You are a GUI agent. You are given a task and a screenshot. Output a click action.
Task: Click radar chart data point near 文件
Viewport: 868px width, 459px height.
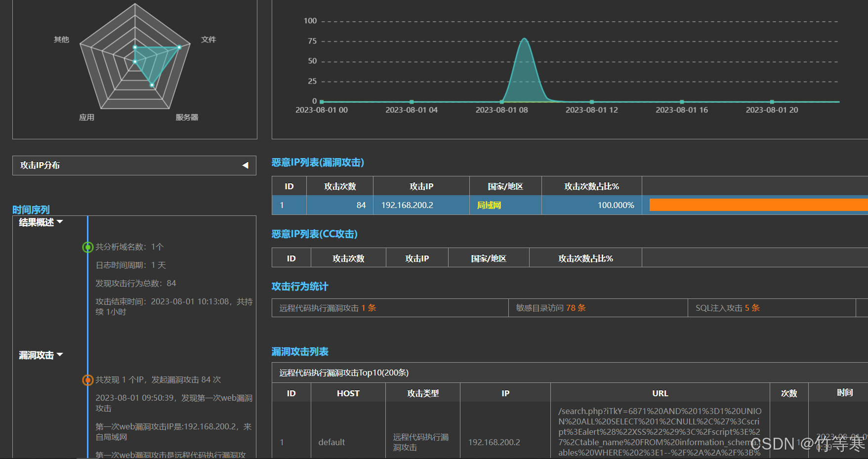click(x=179, y=47)
